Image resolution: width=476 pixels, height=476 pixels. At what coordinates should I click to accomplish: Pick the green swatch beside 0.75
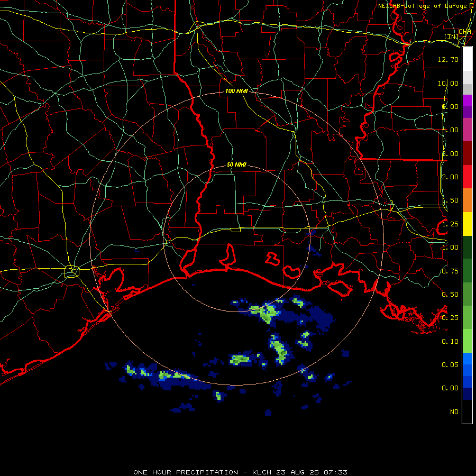coord(467,271)
